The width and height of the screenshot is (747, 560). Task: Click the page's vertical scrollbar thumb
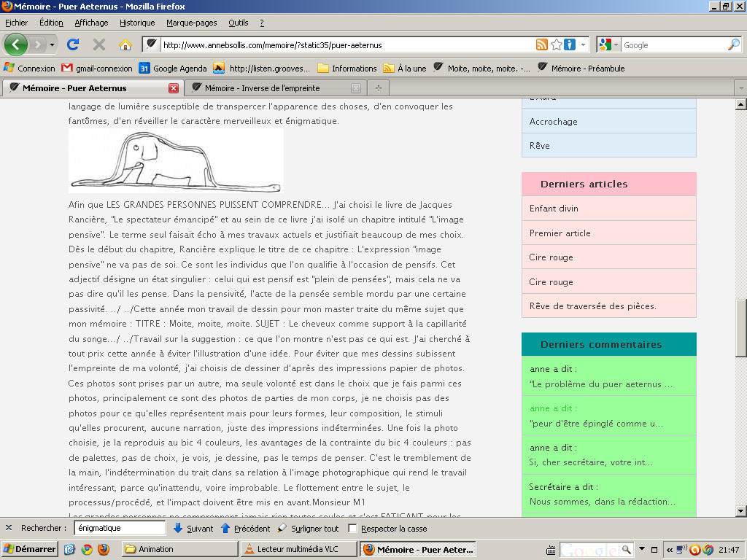point(741,327)
